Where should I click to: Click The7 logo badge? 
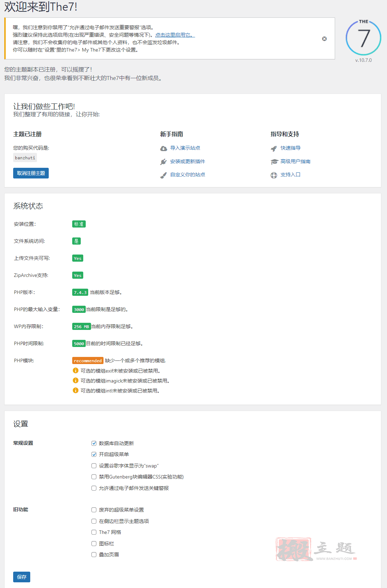364,37
